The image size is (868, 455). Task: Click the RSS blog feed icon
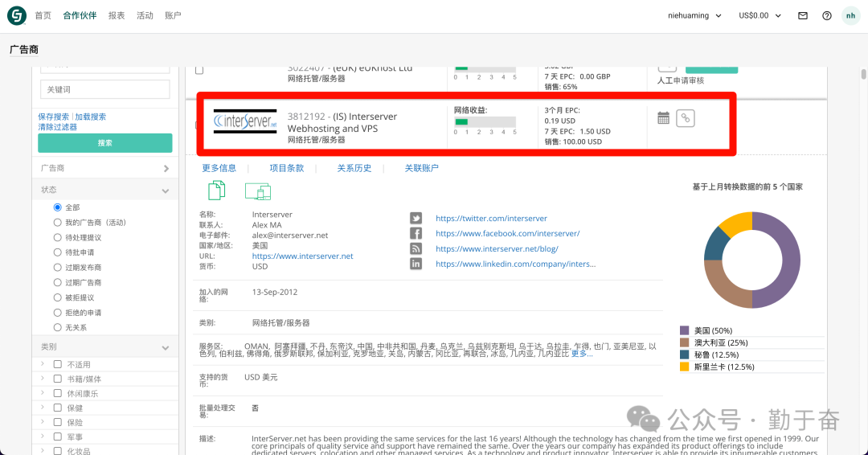click(x=416, y=248)
